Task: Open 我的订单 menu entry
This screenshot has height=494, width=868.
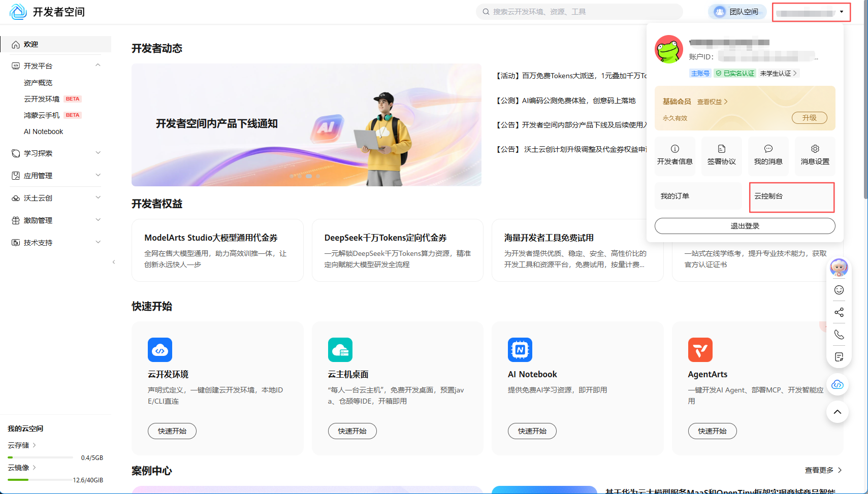Action: (698, 196)
